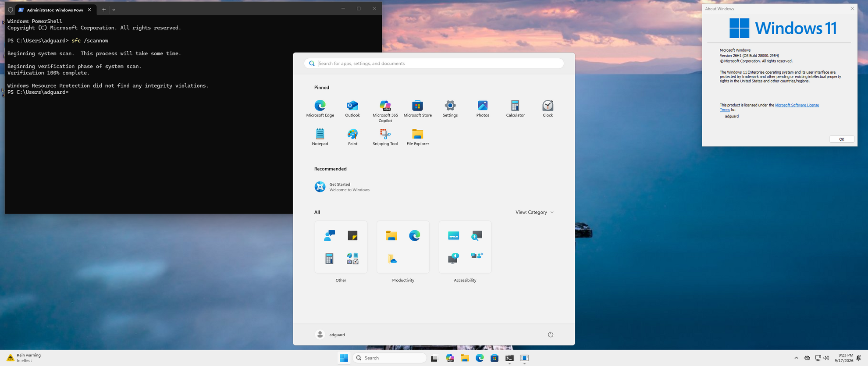The width and height of the screenshot is (868, 366).
Task: Open Microsoft 365 Copilot pinned app
Action: coord(385,111)
